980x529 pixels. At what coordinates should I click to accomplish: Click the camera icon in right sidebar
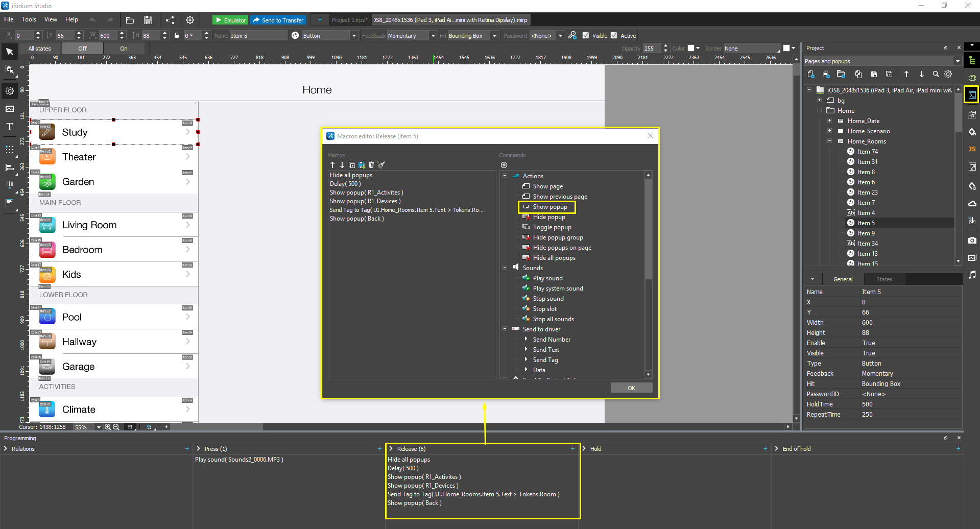(x=972, y=240)
